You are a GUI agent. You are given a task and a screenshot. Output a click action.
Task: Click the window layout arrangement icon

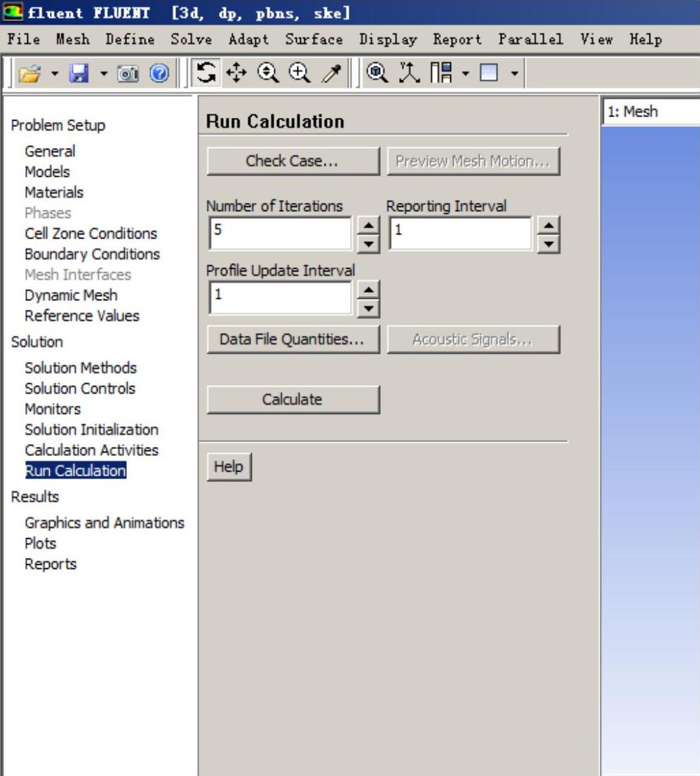click(441, 73)
